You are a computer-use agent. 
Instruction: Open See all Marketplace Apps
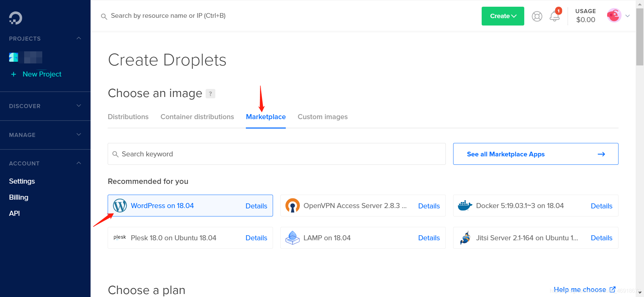[506, 154]
